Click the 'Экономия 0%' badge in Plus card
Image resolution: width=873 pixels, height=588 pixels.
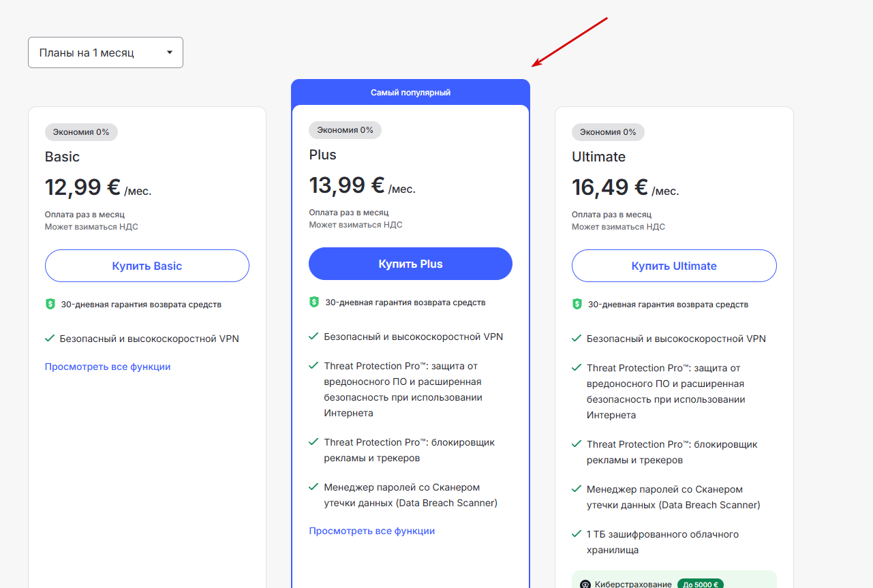(345, 130)
